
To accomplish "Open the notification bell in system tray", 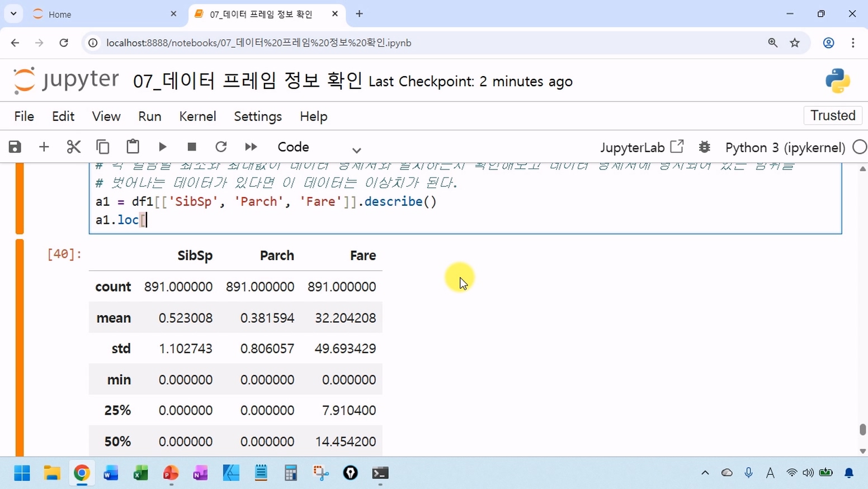I will click(849, 473).
